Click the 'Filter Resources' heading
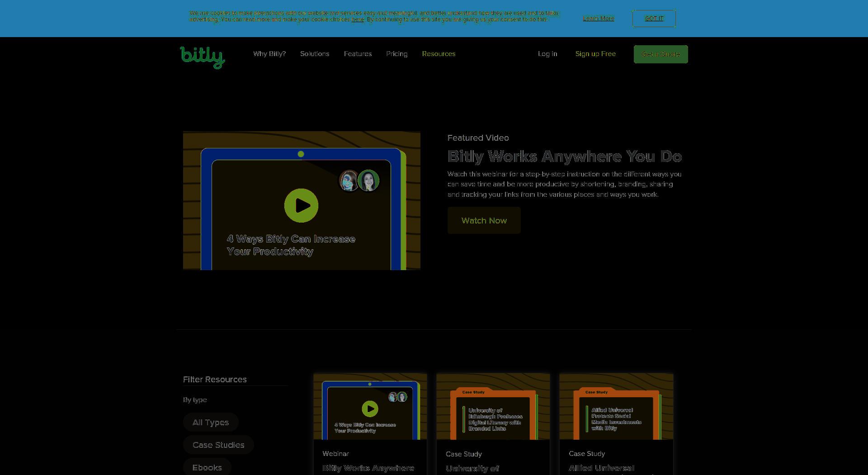 (215, 379)
